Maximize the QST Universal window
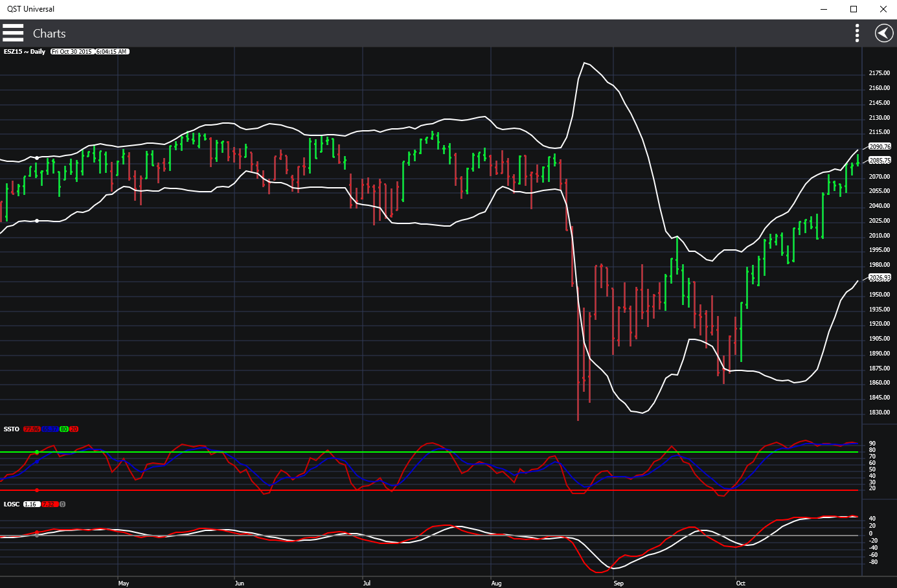897x588 pixels. (x=854, y=9)
